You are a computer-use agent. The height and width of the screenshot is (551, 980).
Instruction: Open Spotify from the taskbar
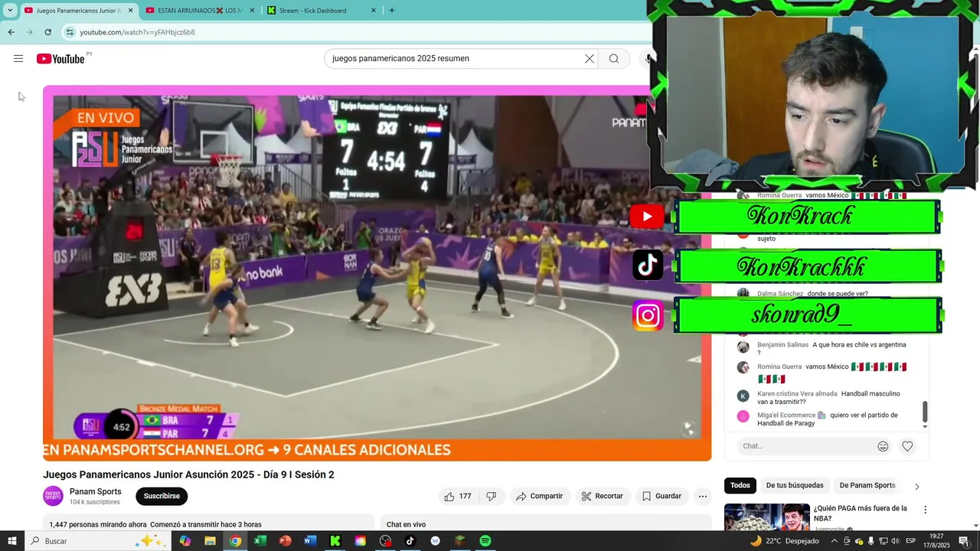click(485, 541)
